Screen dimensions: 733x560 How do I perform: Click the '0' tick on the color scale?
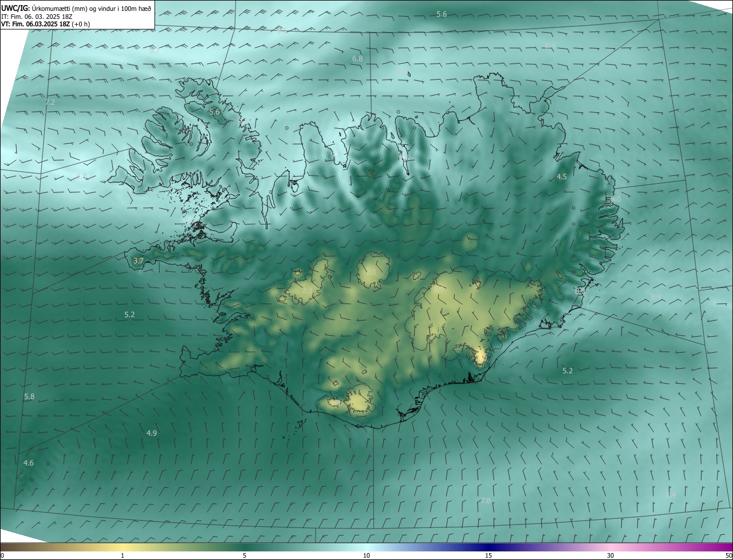pos(2,556)
